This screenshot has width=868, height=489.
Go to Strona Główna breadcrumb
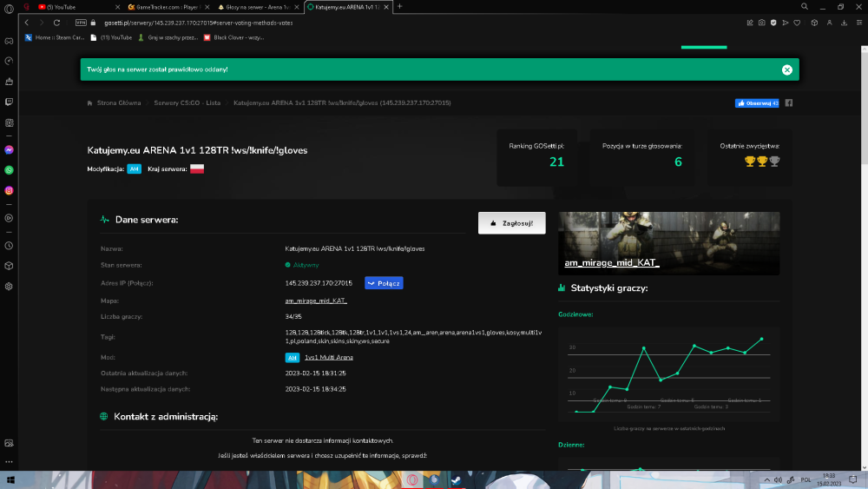click(118, 103)
